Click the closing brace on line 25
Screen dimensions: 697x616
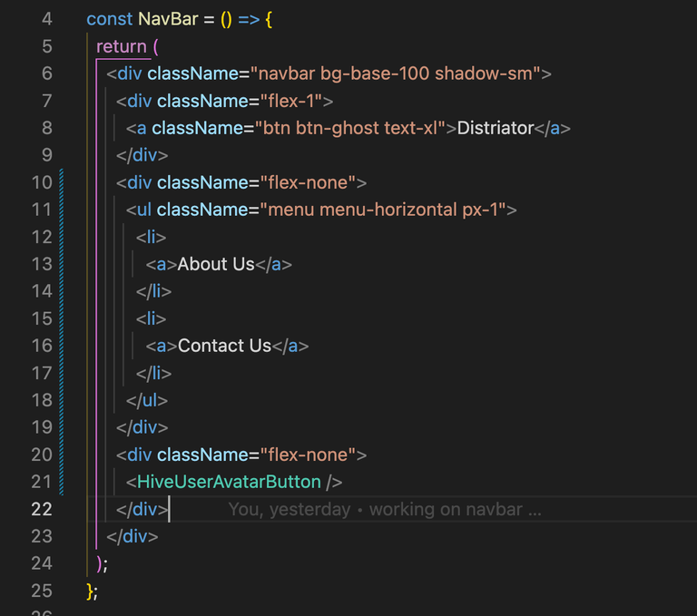click(90, 592)
